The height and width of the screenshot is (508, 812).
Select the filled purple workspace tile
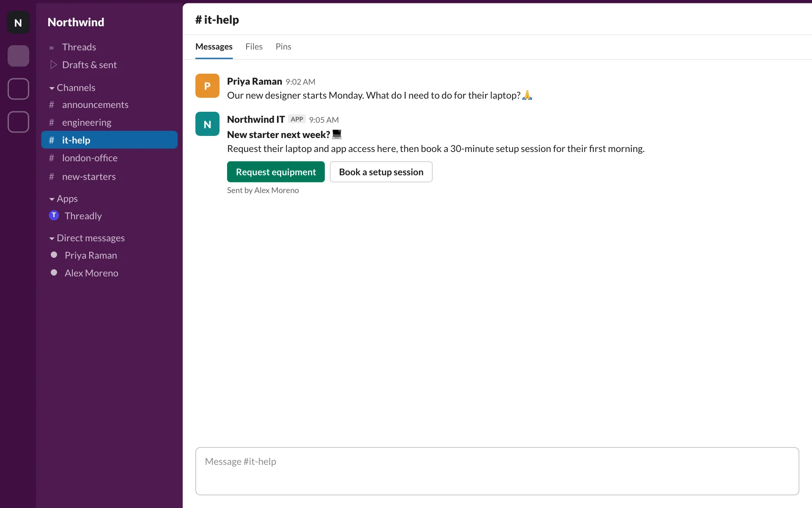tap(18, 56)
